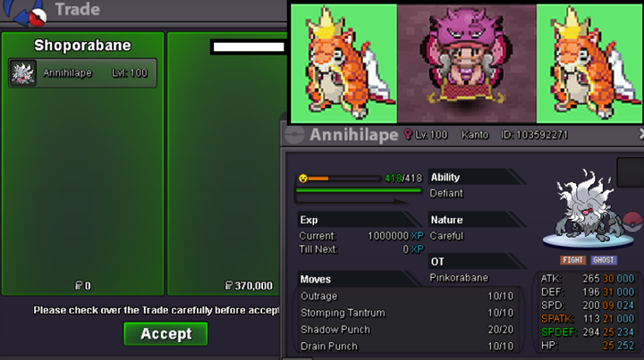The width and height of the screenshot is (644, 360).
Task: Click the female gender icon next to Lv. 100
Action: 408,134
